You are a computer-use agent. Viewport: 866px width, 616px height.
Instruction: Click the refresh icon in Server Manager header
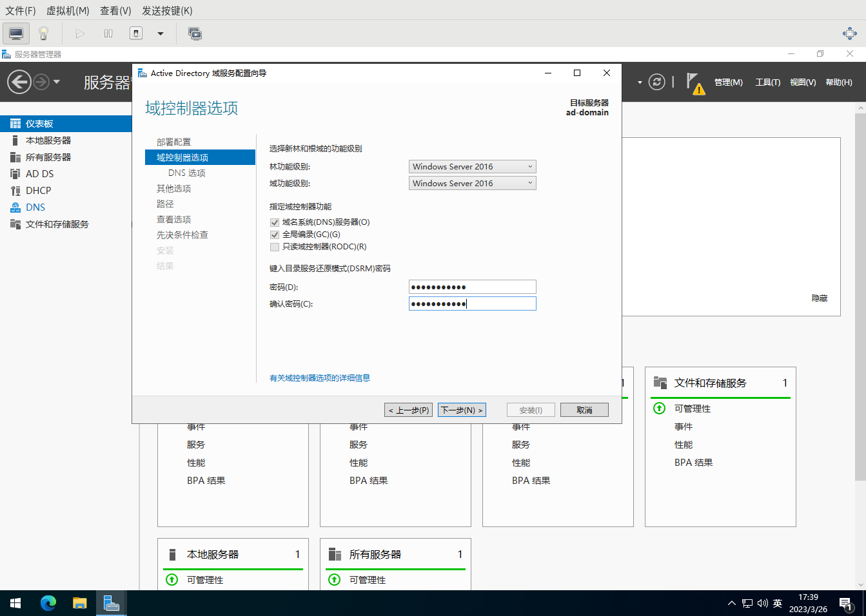656,82
